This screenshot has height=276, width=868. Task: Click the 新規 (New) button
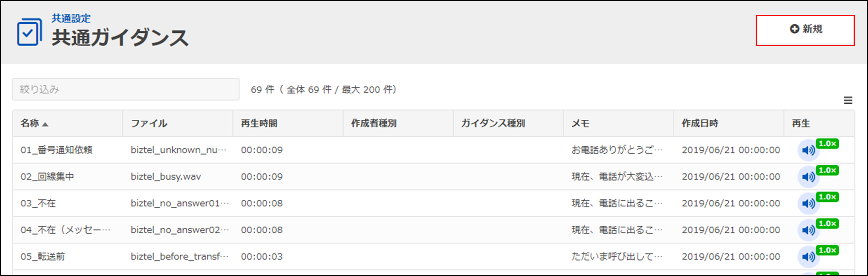805,30
